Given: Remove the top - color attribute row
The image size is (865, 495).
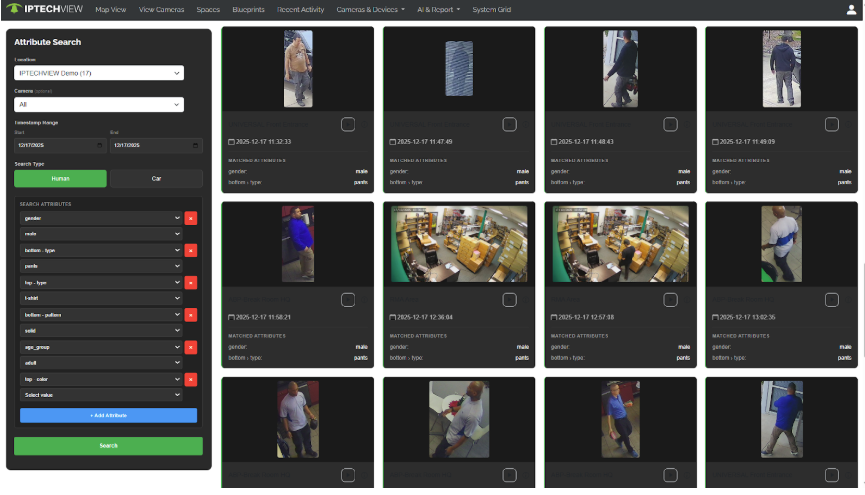Looking at the screenshot, I should pyautogui.click(x=191, y=379).
